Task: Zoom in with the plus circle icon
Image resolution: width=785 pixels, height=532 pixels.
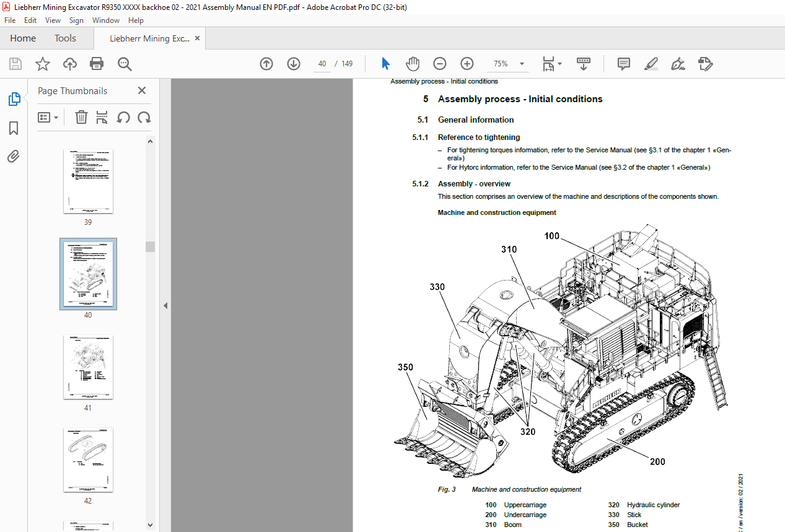Action: [467, 64]
